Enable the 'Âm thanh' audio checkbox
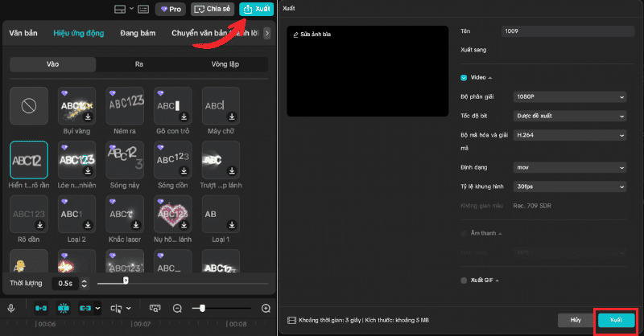The width and height of the screenshot is (644, 336). 464,233
